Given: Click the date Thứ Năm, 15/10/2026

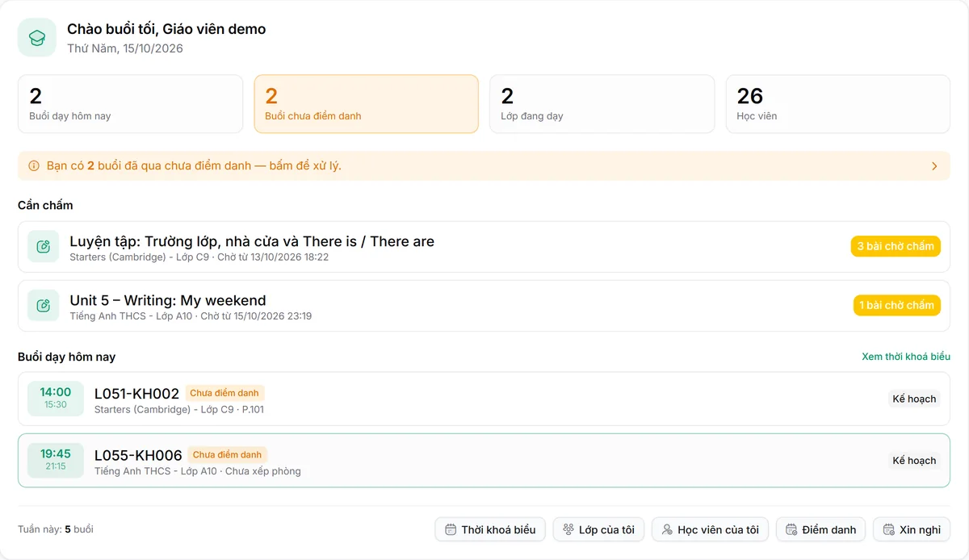Looking at the screenshot, I should [x=125, y=48].
